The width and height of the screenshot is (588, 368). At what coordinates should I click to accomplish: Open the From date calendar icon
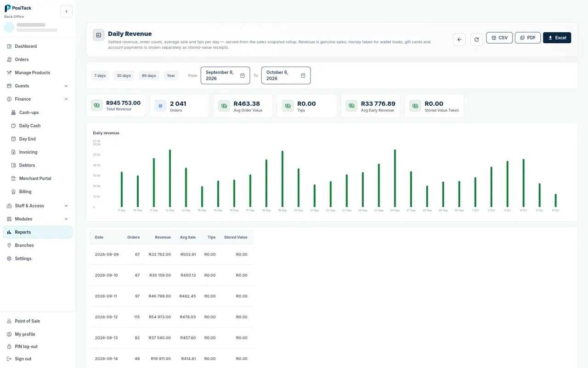[243, 75]
